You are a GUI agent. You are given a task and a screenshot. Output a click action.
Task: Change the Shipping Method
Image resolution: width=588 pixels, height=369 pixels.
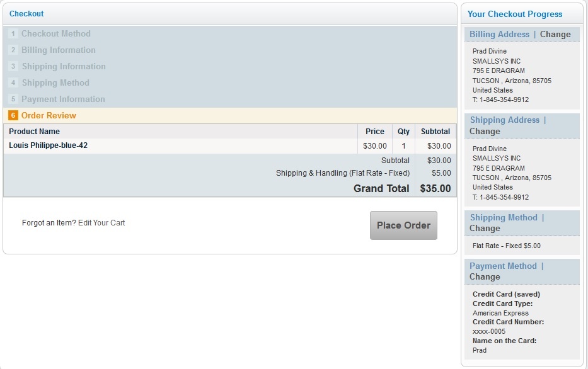click(484, 229)
